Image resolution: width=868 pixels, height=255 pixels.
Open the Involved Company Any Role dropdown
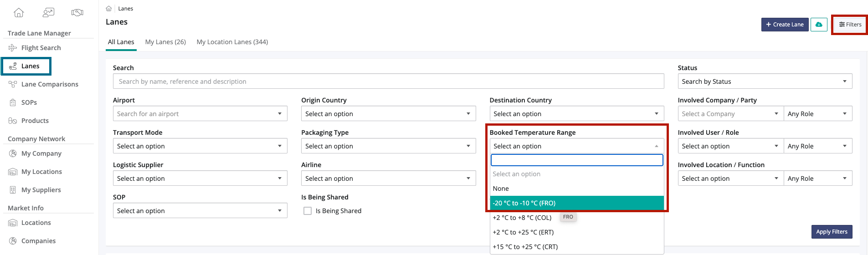tap(817, 114)
